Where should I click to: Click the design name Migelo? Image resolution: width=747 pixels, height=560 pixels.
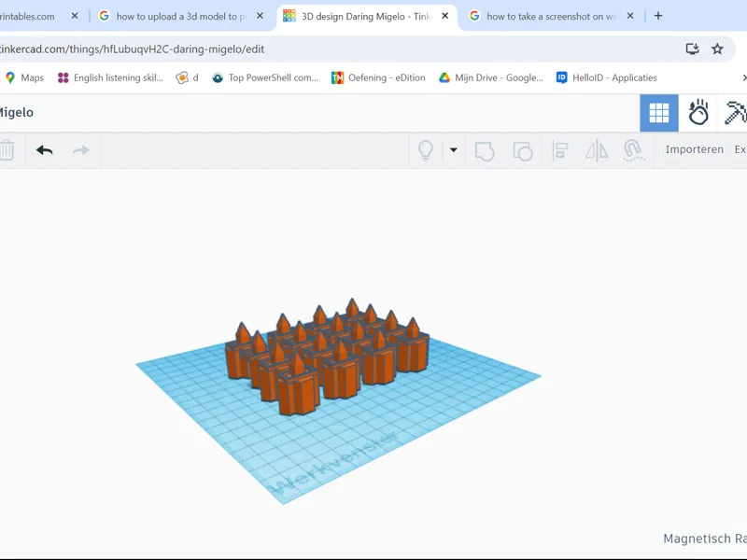pos(16,112)
